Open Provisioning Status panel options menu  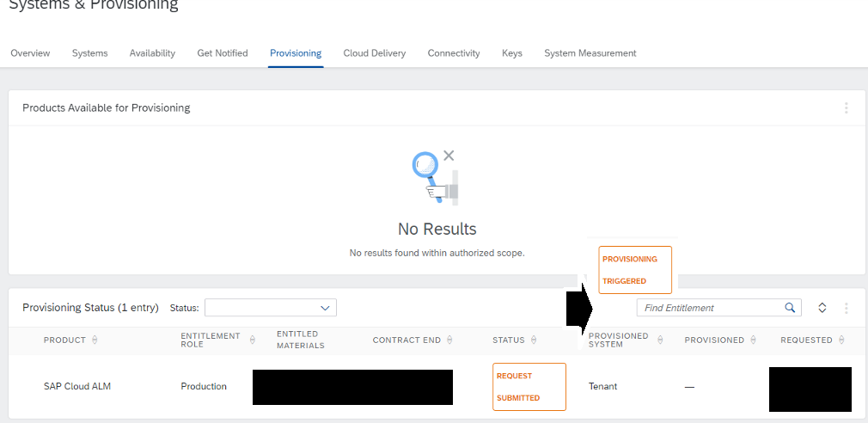pyautogui.click(x=846, y=308)
